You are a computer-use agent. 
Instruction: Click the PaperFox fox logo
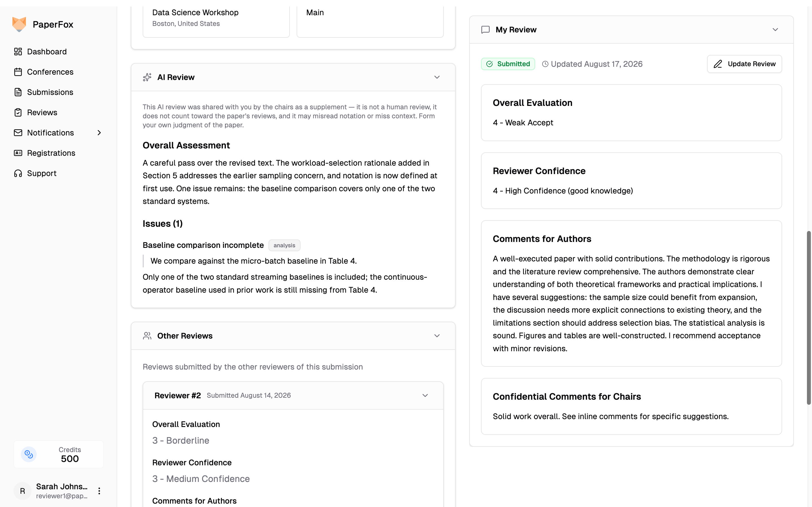click(19, 24)
